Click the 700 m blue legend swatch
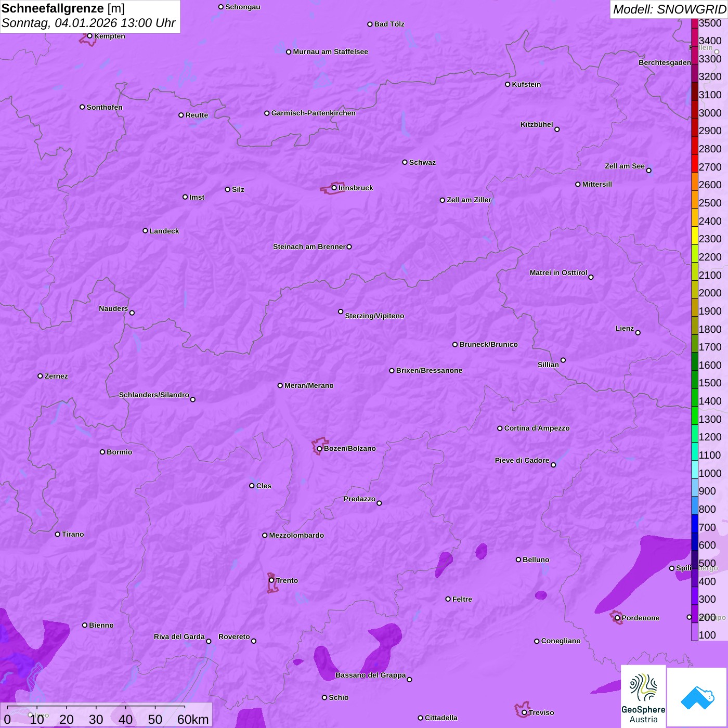This screenshot has width=728, height=728. click(x=694, y=524)
